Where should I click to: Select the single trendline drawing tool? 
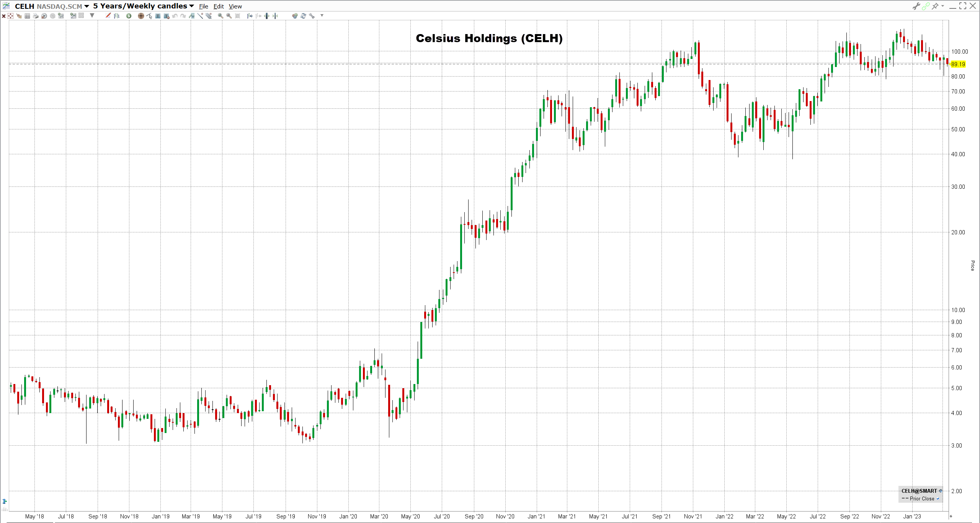coord(200,16)
